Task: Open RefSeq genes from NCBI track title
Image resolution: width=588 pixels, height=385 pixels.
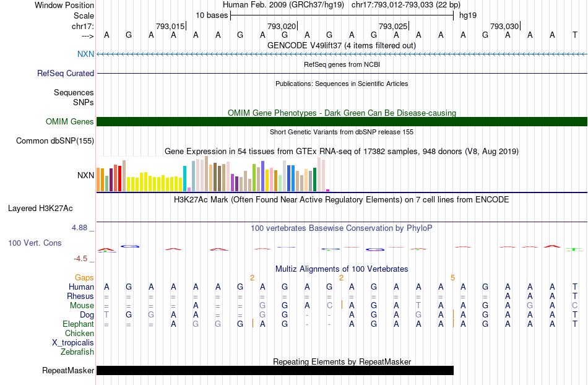Action: click(x=342, y=64)
